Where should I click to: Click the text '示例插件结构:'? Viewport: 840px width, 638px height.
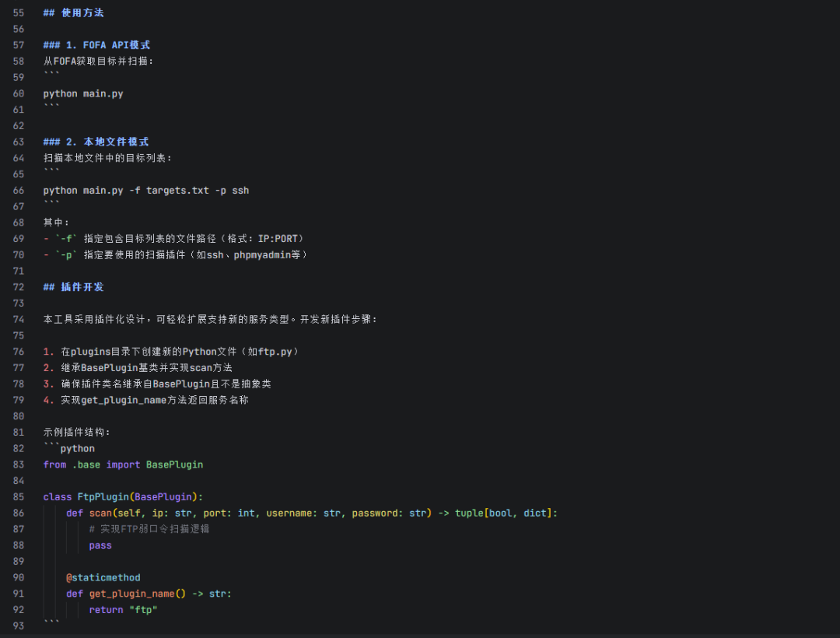(76, 433)
